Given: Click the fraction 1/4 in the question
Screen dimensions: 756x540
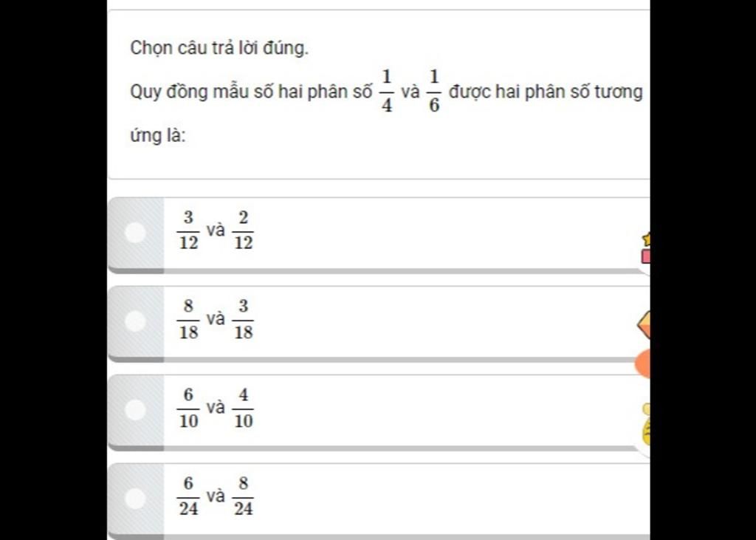Looking at the screenshot, I should (x=387, y=91).
